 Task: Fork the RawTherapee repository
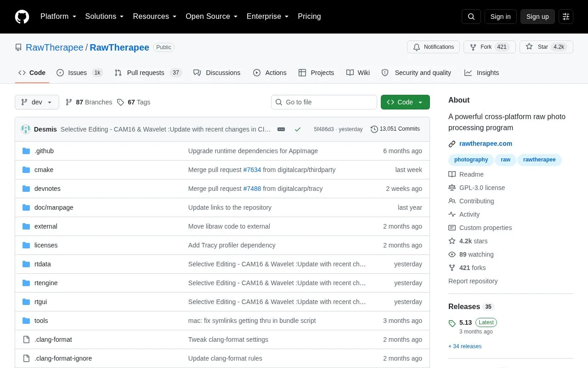(x=490, y=47)
